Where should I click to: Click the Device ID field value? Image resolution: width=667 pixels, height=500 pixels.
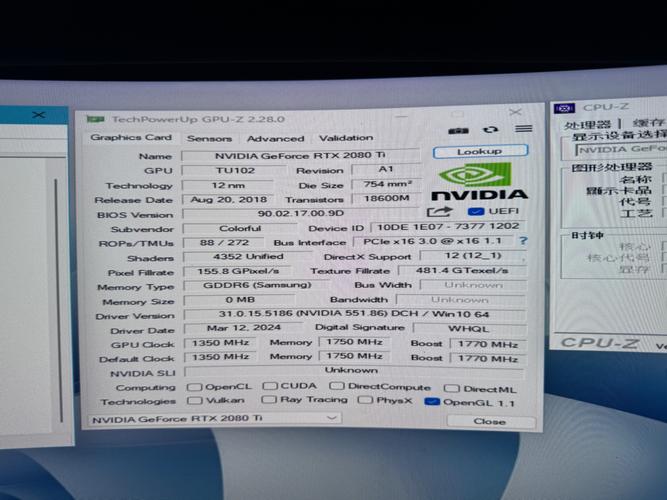pyautogui.click(x=448, y=227)
